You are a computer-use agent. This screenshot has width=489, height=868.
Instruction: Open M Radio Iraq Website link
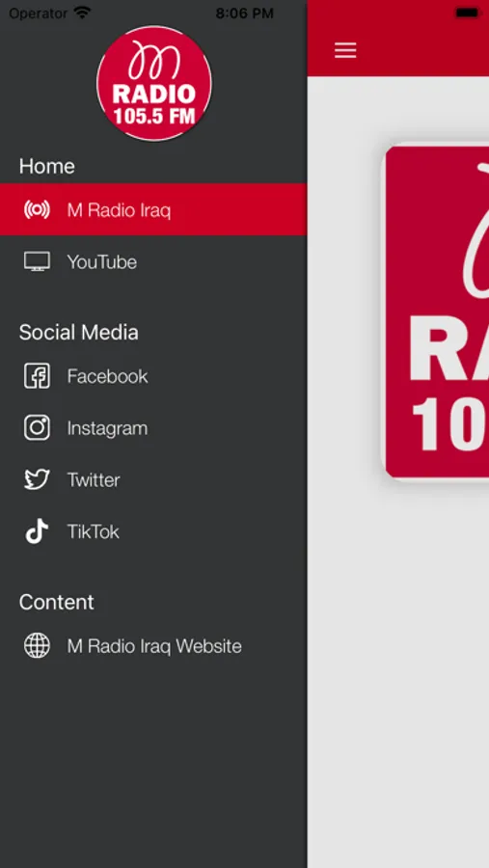153,645
